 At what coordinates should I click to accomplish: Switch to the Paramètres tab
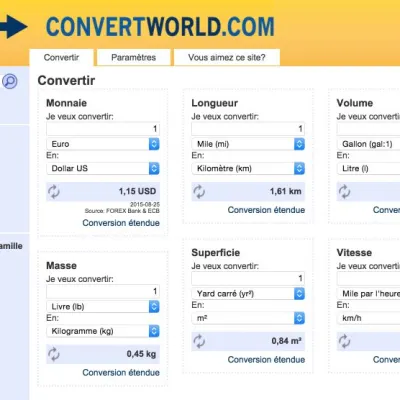pos(134,57)
